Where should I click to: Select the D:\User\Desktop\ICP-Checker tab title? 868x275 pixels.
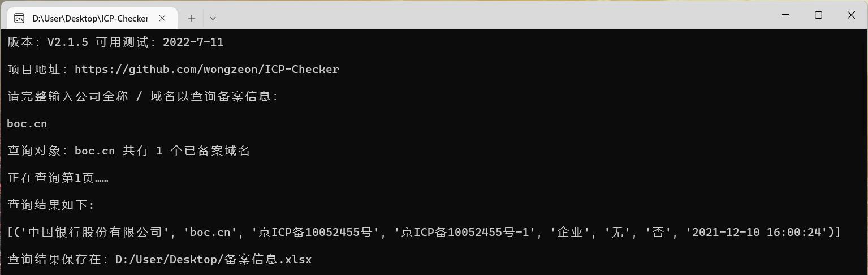tap(90, 18)
